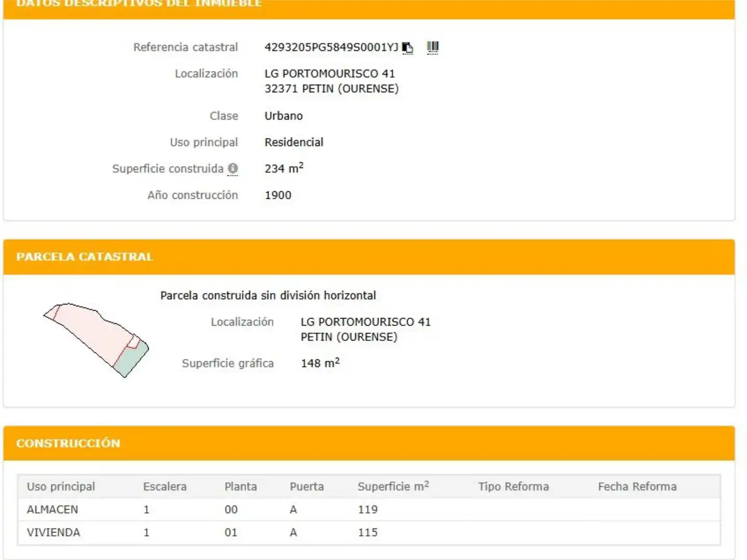The width and height of the screenshot is (747, 560).
Task: Click the VIVIENDA surface value 115
Action: pyautogui.click(x=368, y=533)
